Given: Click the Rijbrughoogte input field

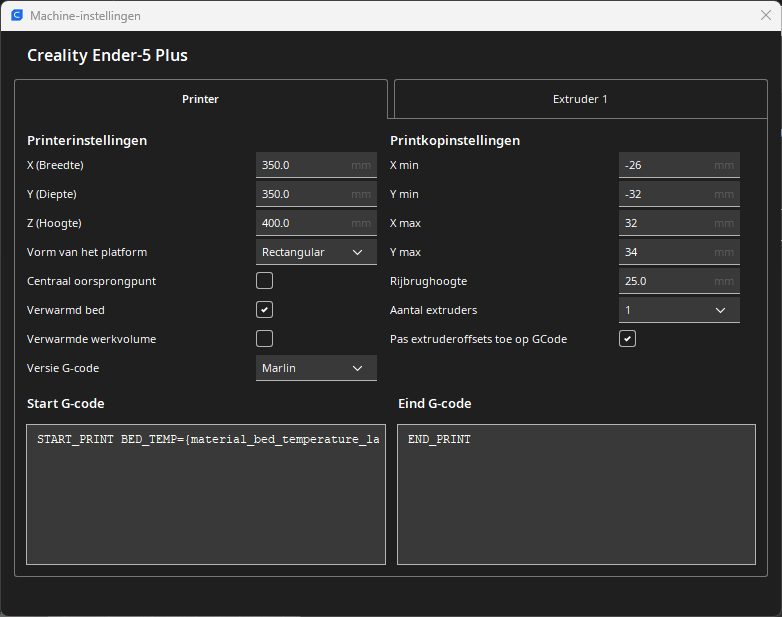Looking at the screenshot, I should pyautogui.click(x=679, y=281).
